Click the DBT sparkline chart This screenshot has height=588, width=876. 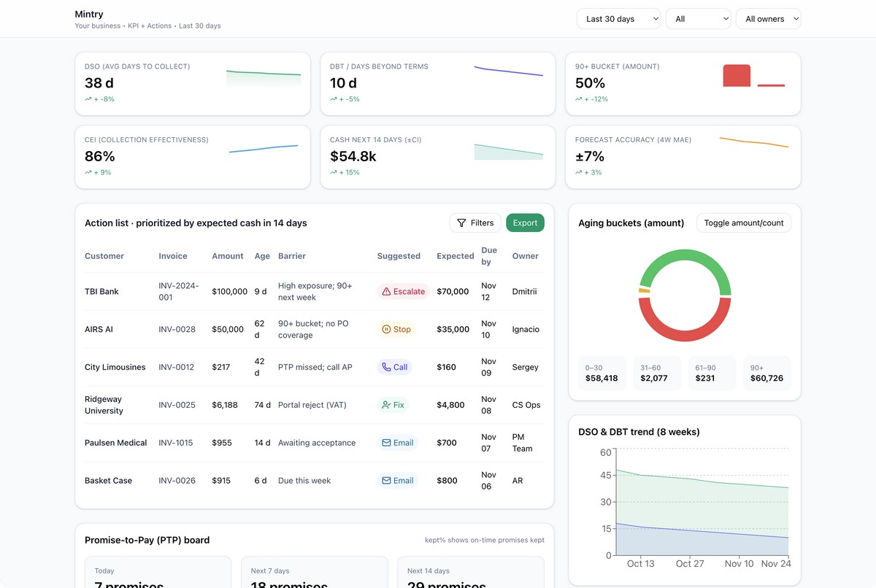pyautogui.click(x=509, y=71)
